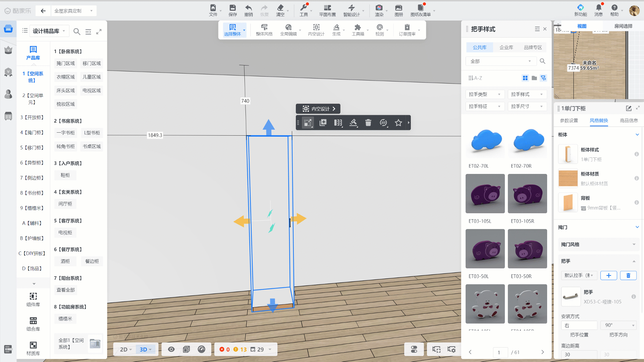The image size is (644, 362).
Task: Open the 参数设置 tab
Action: [x=569, y=121]
